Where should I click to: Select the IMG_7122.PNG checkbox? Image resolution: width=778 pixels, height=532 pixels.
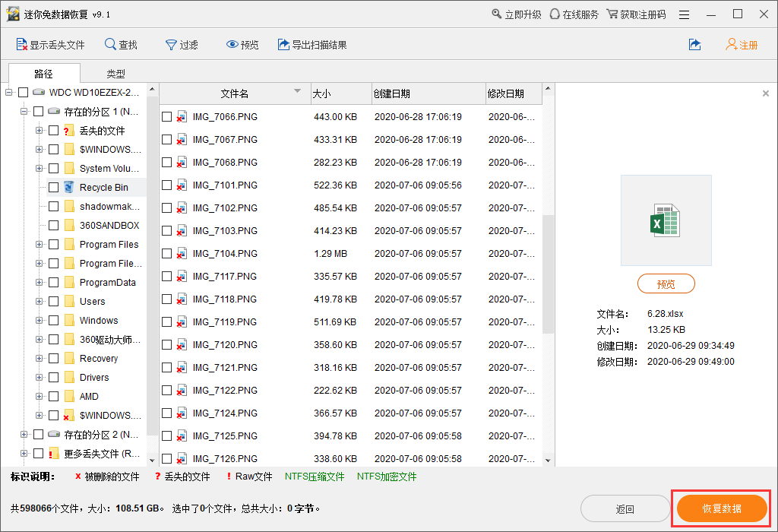(166, 391)
